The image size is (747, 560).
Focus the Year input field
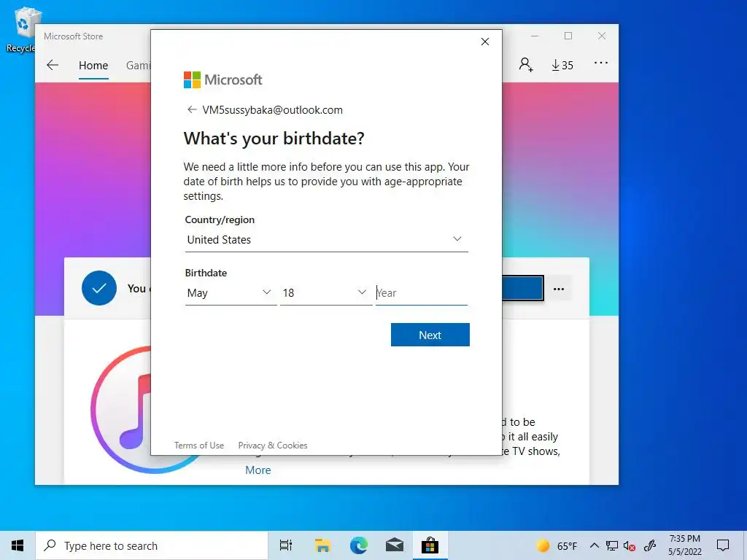coord(422,293)
